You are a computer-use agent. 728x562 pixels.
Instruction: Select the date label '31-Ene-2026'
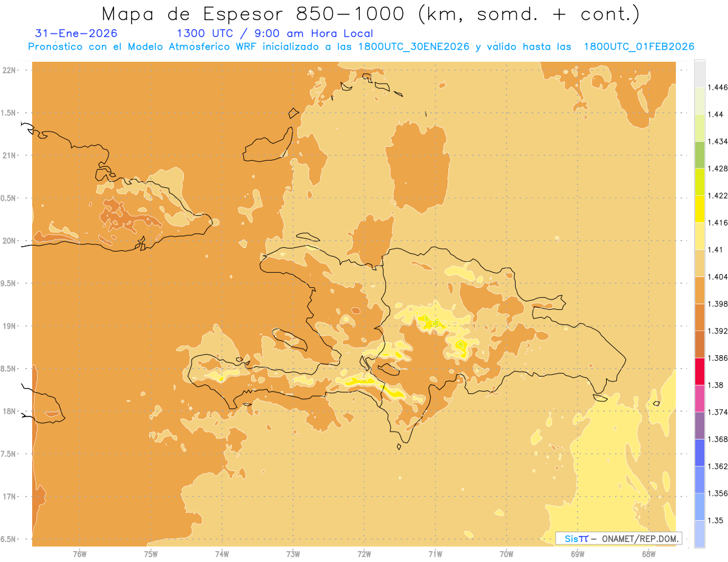tap(76, 33)
